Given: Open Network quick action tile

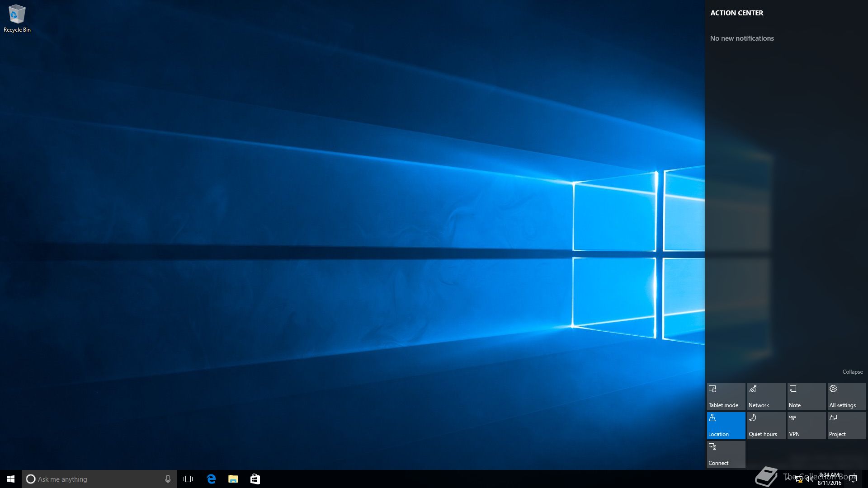Looking at the screenshot, I should (766, 397).
